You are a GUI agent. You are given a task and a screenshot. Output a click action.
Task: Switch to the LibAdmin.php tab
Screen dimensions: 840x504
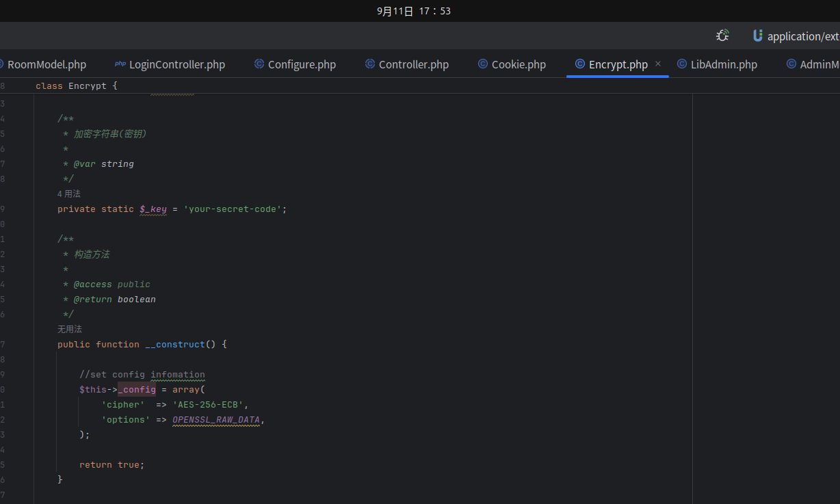tap(724, 64)
